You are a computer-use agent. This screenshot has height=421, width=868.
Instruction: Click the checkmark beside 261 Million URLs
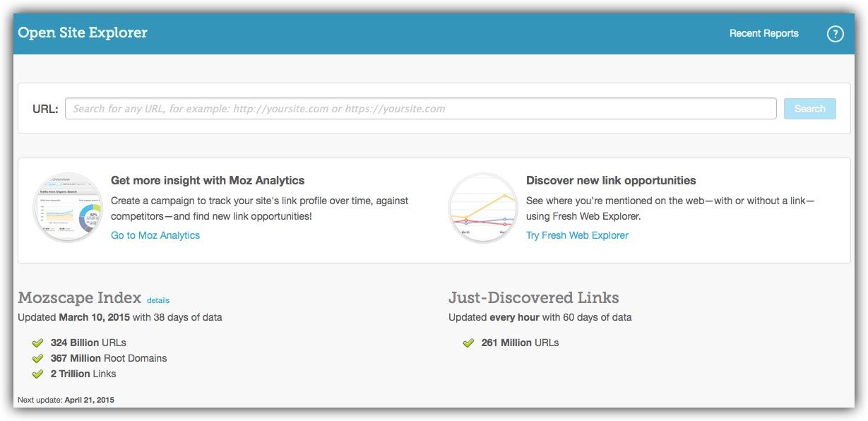pos(468,343)
